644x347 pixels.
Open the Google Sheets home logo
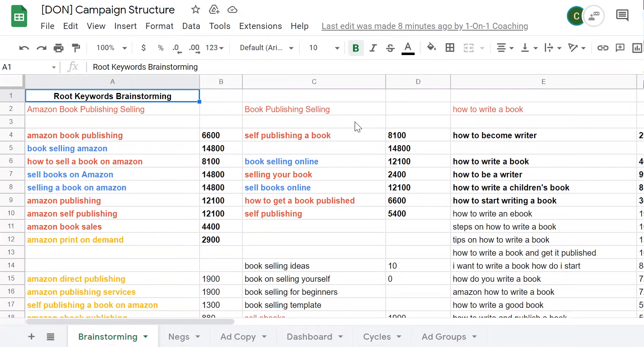pos(19,17)
